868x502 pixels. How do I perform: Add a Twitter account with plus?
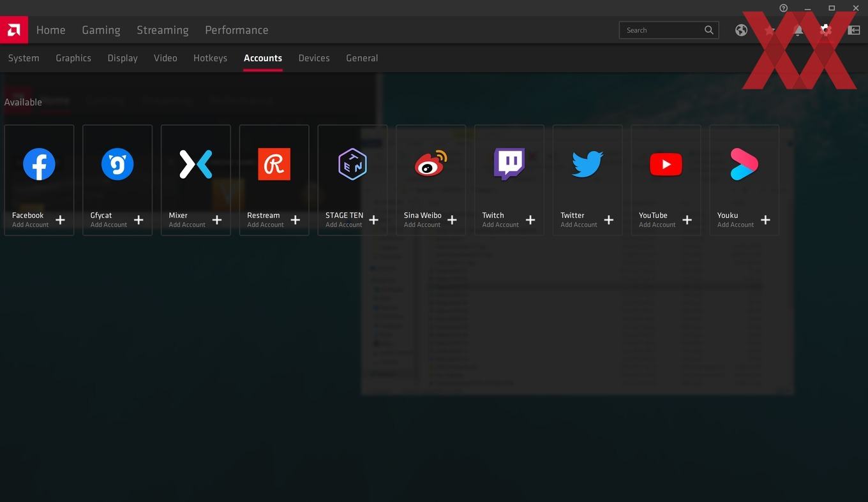(609, 220)
